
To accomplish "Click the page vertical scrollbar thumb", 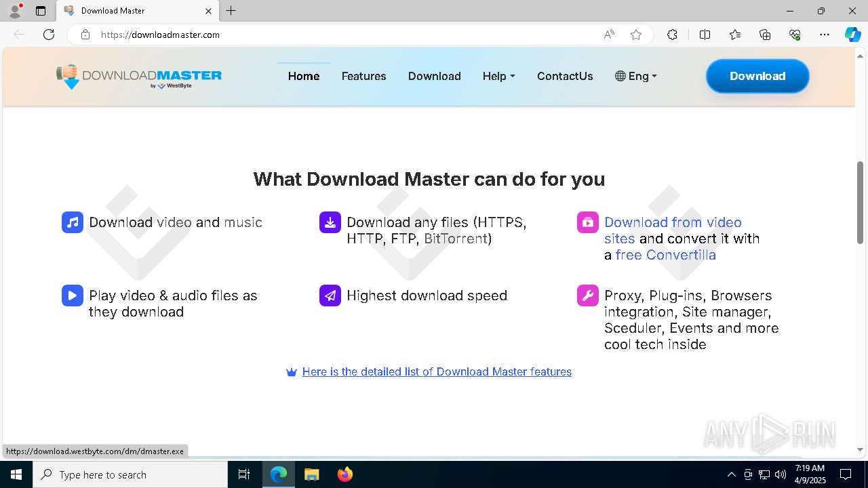I will pyautogui.click(x=860, y=202).
